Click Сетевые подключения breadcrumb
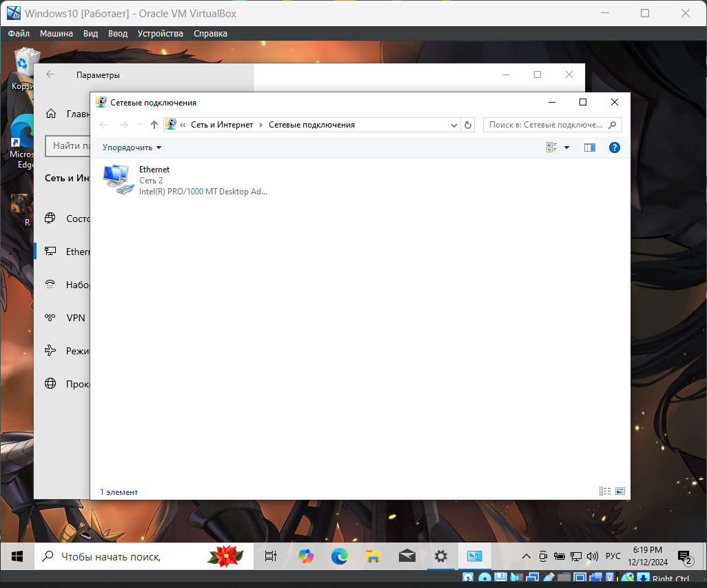The width and height of the screenshot is (707, 588). click(311, 125)
